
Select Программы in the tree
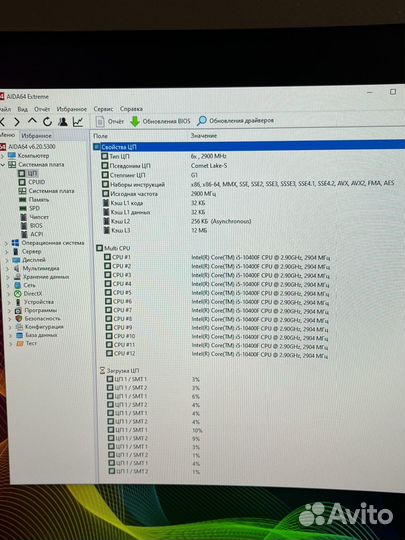40,310
